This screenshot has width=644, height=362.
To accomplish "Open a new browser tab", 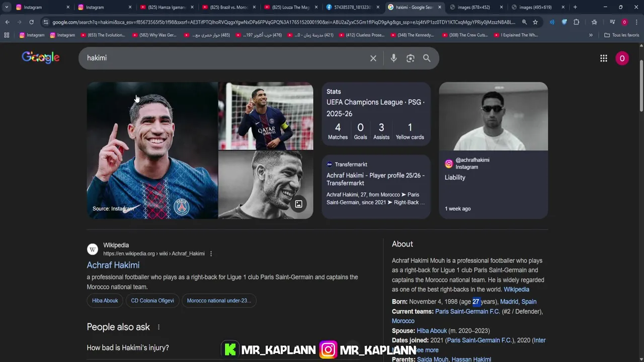I will point(575,7).
